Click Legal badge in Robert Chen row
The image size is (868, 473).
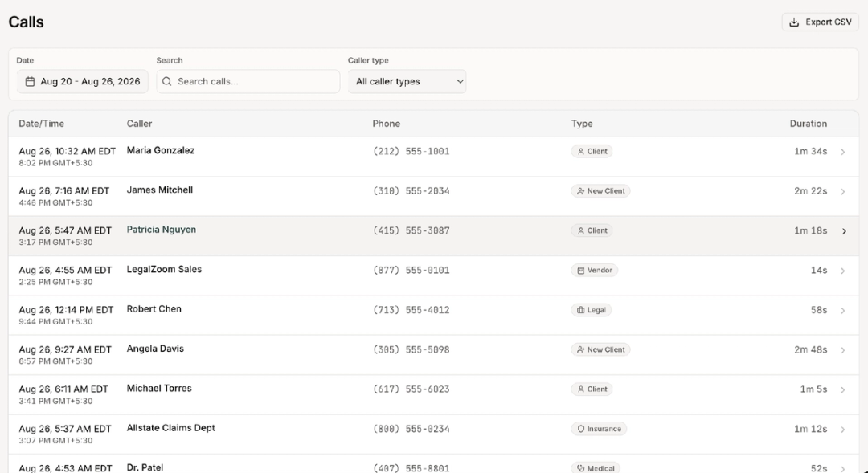(x=592, y=310)
